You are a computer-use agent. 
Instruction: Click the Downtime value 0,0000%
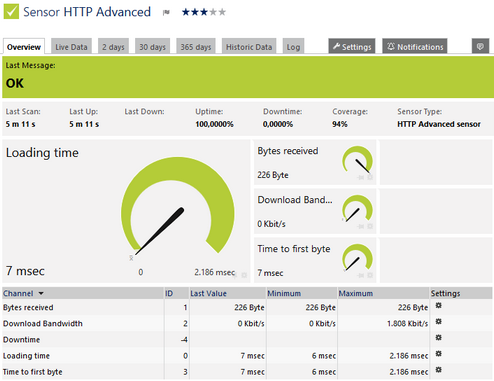click(278, 124)
